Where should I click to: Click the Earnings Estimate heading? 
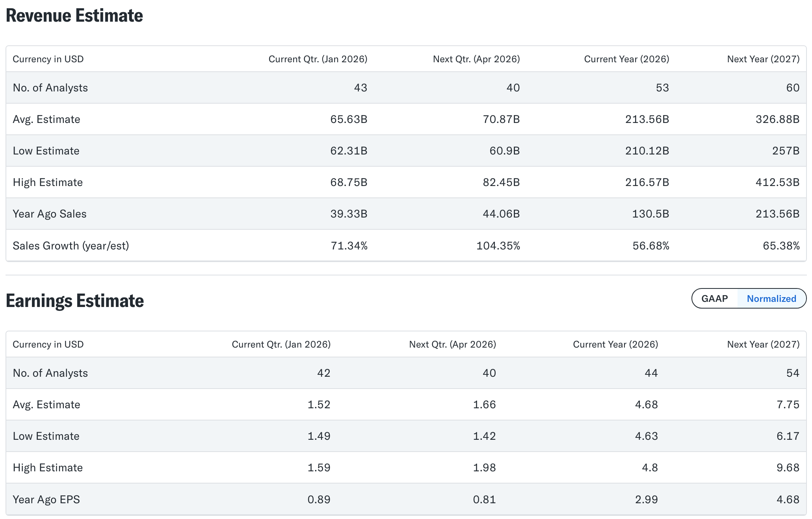(75, 301)
